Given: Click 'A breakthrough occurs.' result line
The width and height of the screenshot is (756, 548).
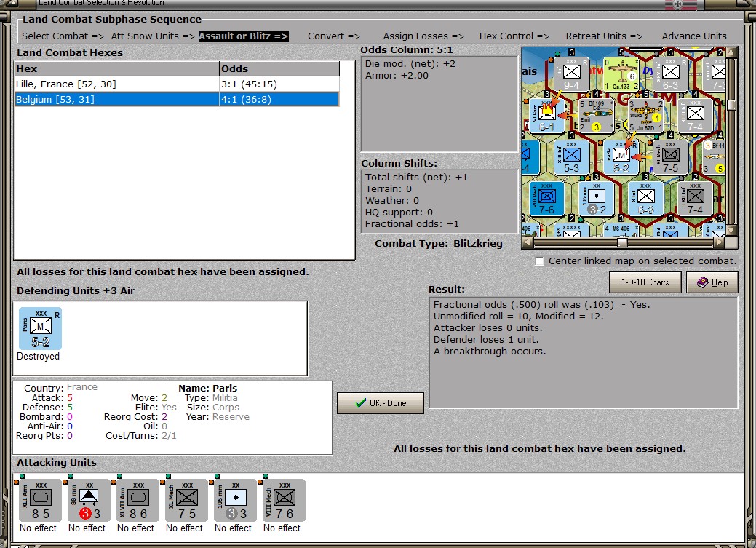Looking at the screenshot, I should [490, 352].
